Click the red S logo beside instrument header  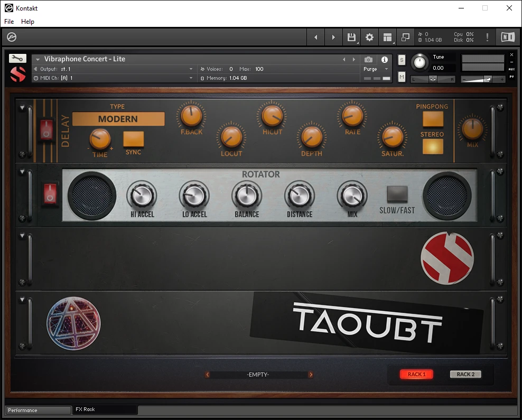tap(18, 74)
